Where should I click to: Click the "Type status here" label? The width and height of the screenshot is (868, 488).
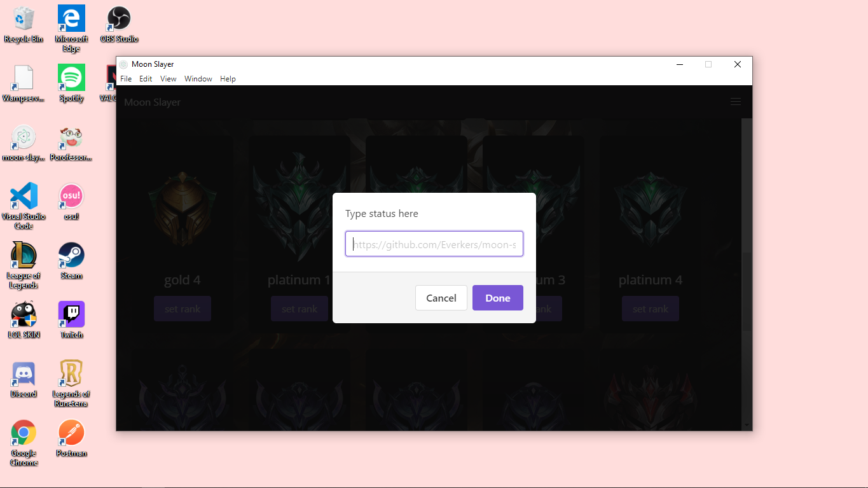(382, 214)
